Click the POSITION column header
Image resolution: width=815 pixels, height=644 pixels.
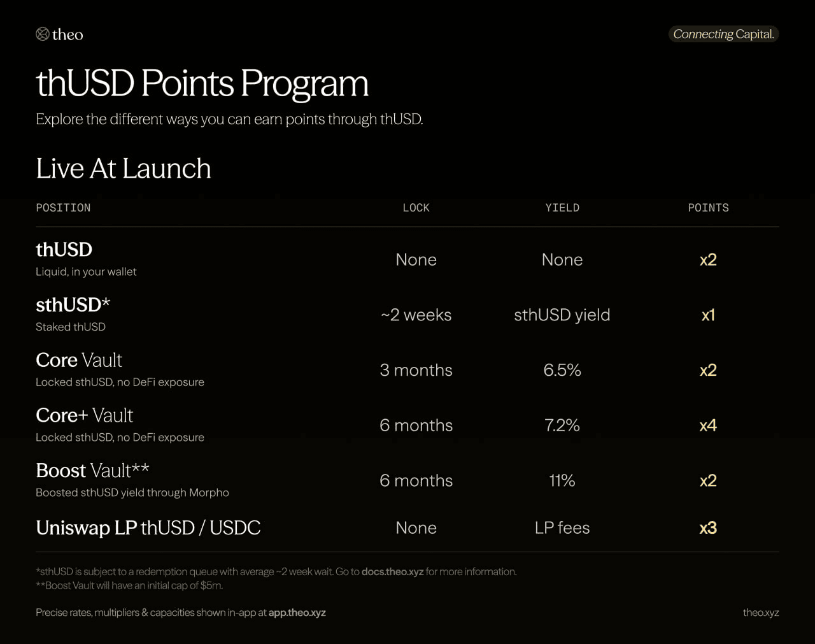(63, 208)
